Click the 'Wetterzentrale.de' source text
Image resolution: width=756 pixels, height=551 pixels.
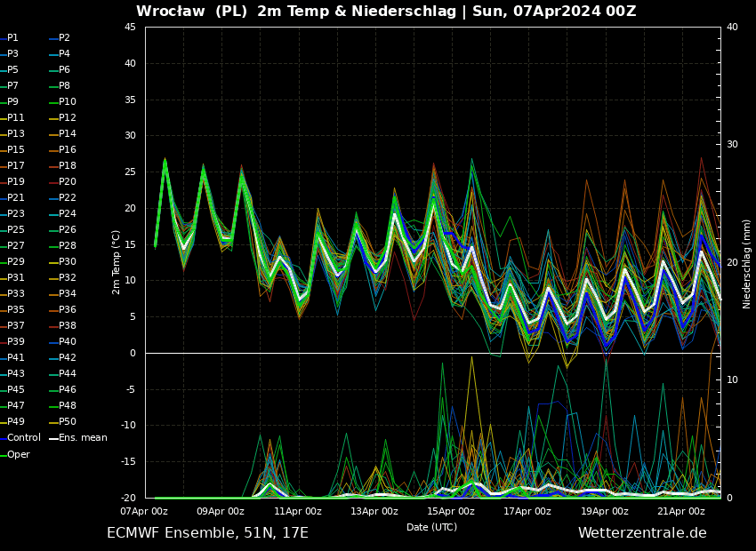point(642,533)
